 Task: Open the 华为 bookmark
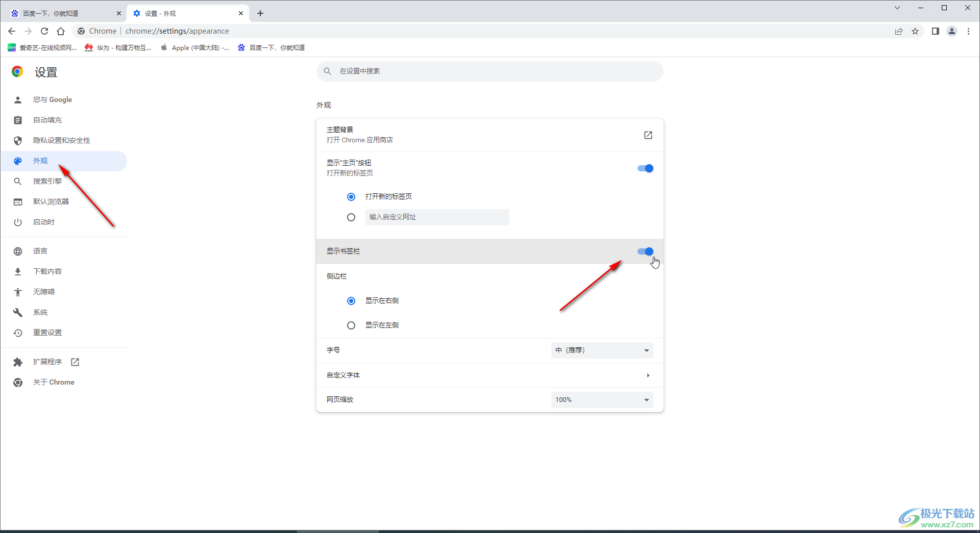[x=118, y=47]
